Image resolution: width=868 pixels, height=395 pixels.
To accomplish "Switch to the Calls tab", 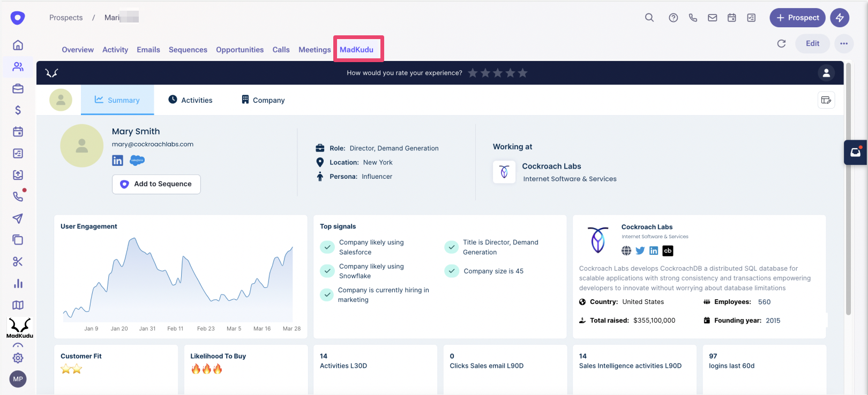I will [281, 50].
